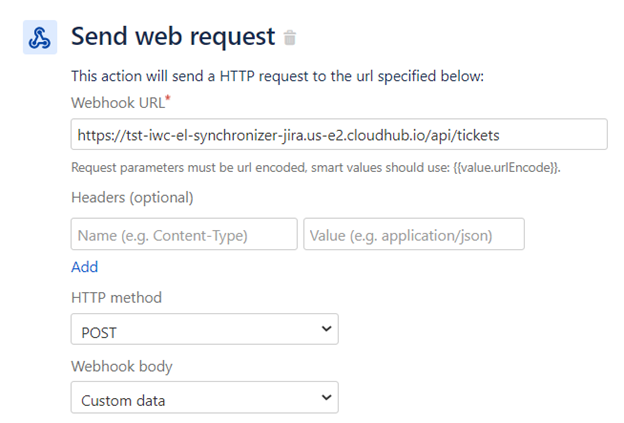
Task: Click the header Value (e.g. application/json) field
Action: coord(414,234)
